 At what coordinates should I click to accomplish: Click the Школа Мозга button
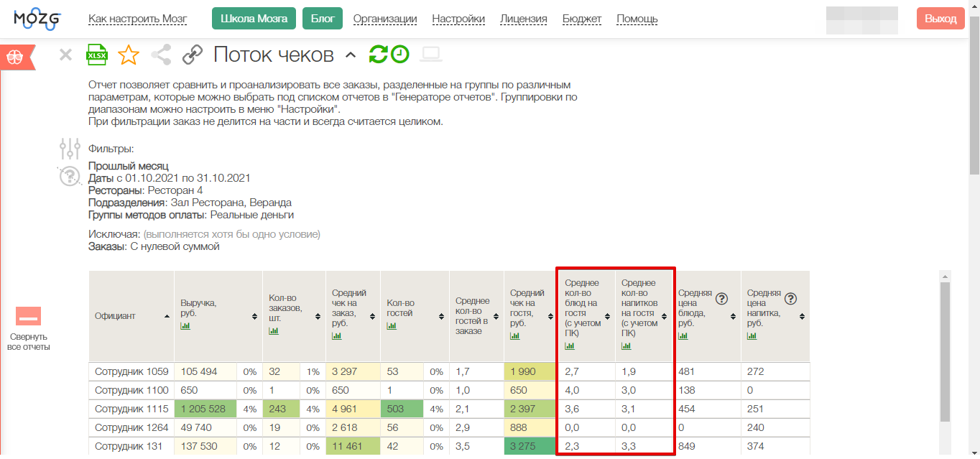pos(254,19)
